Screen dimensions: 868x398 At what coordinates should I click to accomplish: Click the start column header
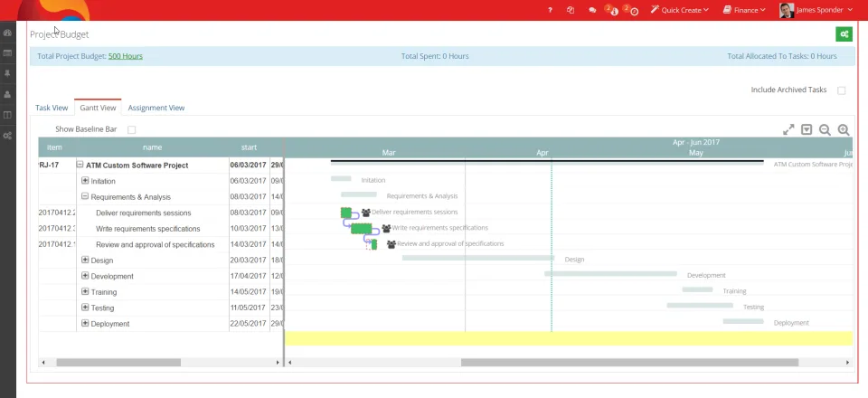(250, 147)
